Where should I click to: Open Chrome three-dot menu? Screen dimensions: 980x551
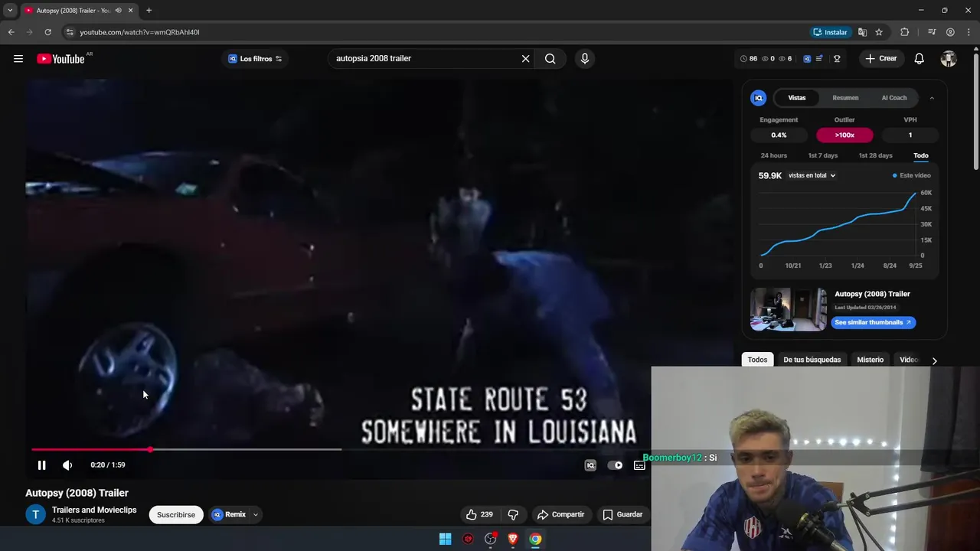pyautogui.click(x=969, y=32)
